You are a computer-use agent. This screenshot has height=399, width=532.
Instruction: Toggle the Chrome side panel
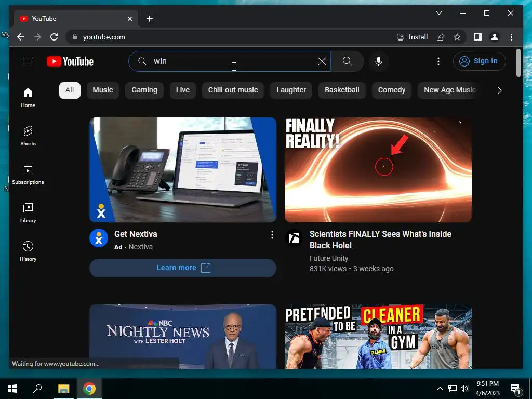(x=478, y=37)
